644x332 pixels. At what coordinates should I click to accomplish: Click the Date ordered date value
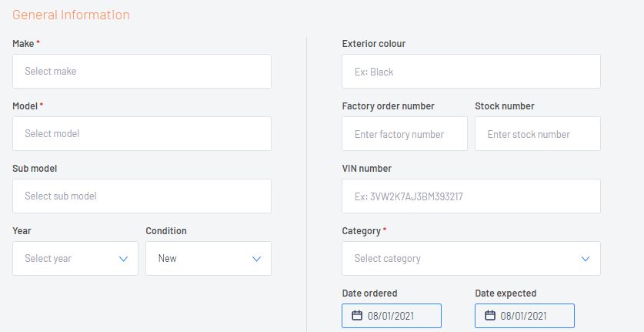click(391, 316)
